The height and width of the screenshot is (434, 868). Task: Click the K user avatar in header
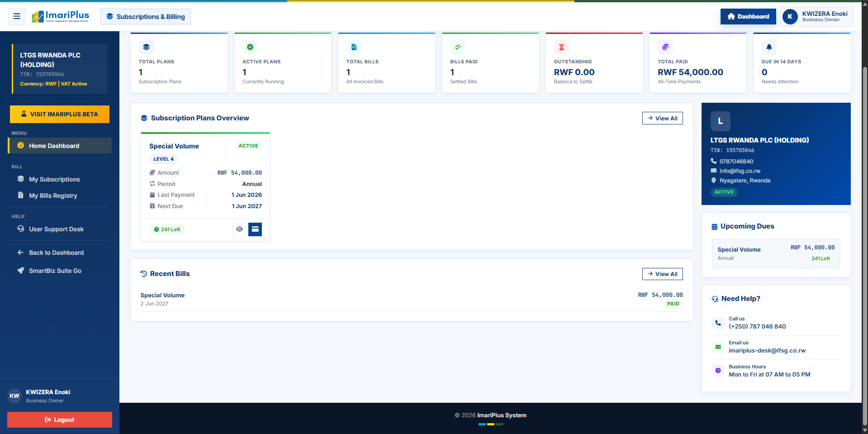[790, 17]
